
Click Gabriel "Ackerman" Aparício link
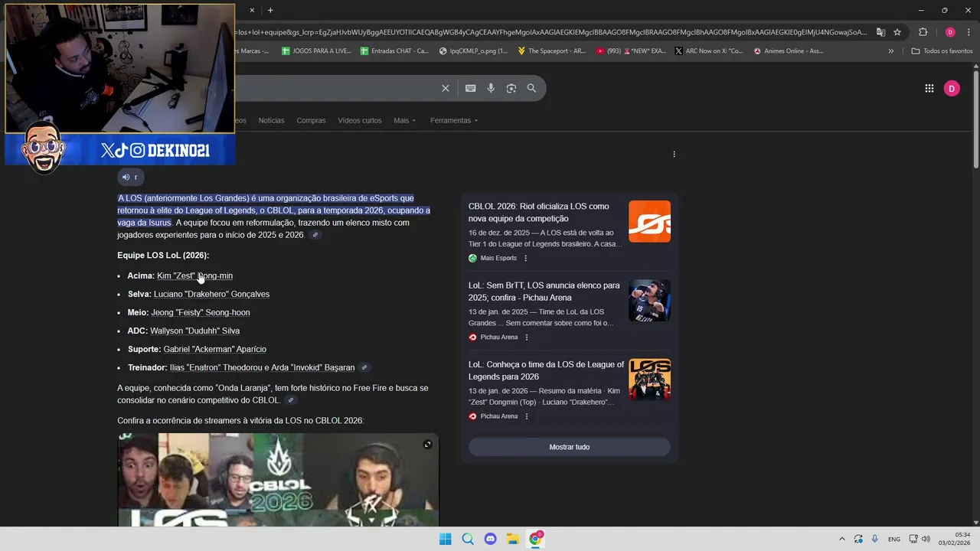(214, 349)
